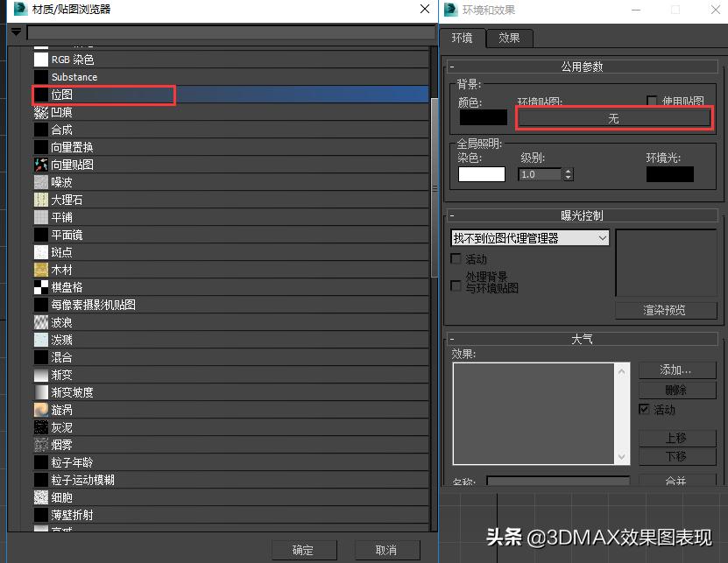Check 处理背景与环境贴图 option
728x563 pixels.
(454, 286)
